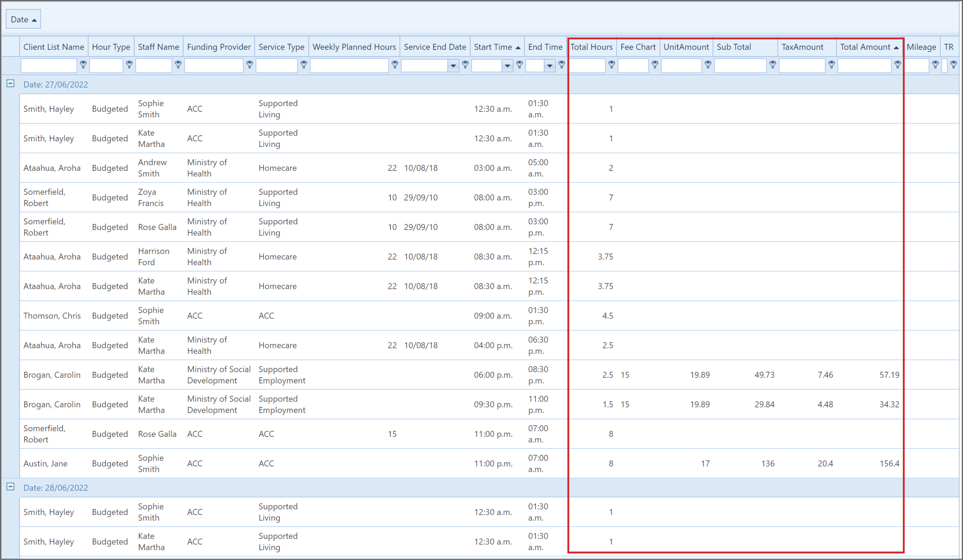The width and height of the screenshot is (963, 560).
Task: Sort by Sub Total column header
Action: click(x=745, y=47)
